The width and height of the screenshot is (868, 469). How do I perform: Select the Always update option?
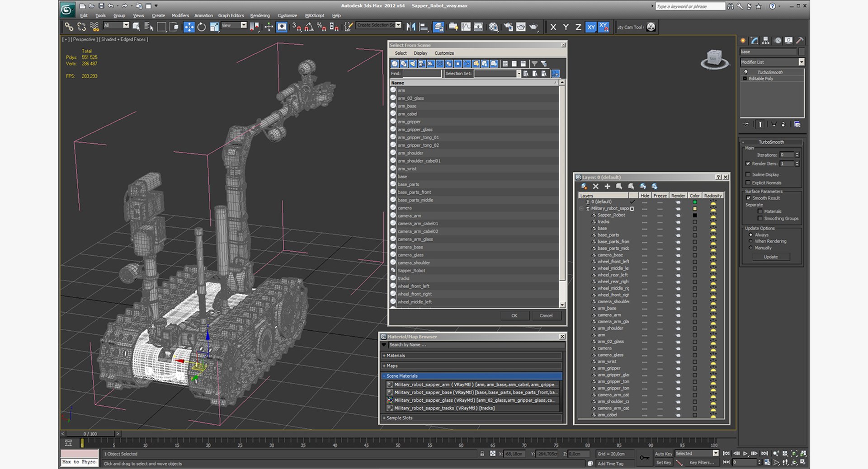[751, 235]
